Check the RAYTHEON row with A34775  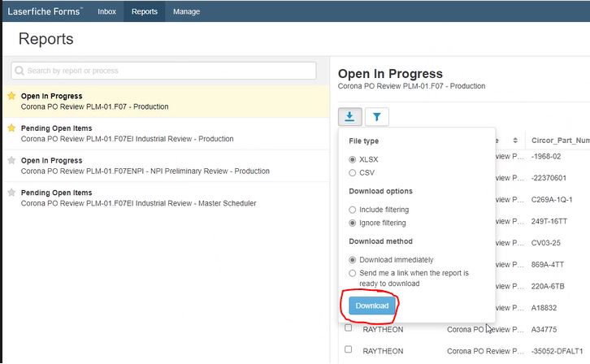pyautogui.click(x=349, y=328)
